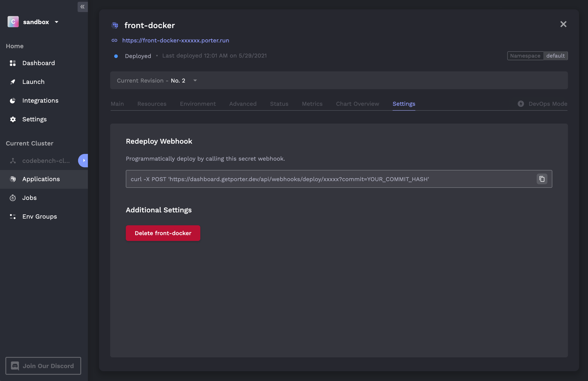This screenshot has height=381, width=588.
Task: Click Join Our Discord button
Action: 43,366
